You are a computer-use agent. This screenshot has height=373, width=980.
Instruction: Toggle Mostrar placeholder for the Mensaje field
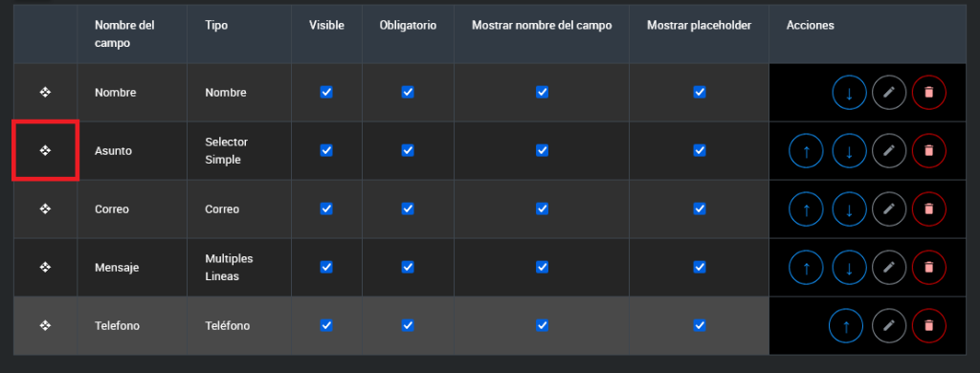click(x=700, y=267)
